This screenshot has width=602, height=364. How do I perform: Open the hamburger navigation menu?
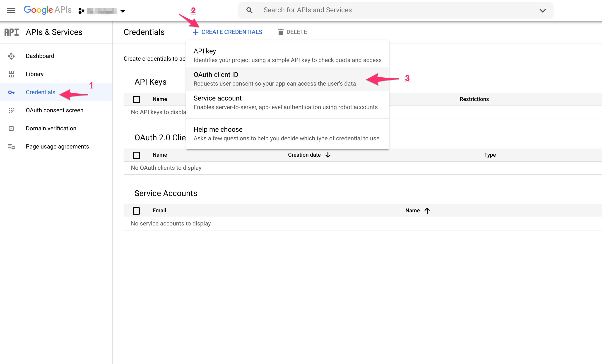click(11, 10)
